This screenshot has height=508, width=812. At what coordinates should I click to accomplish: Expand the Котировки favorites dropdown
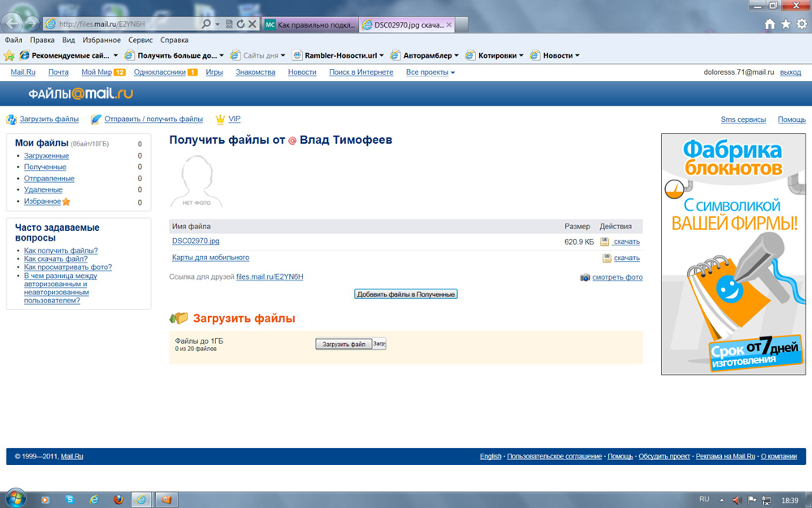[x=499, y=56]
